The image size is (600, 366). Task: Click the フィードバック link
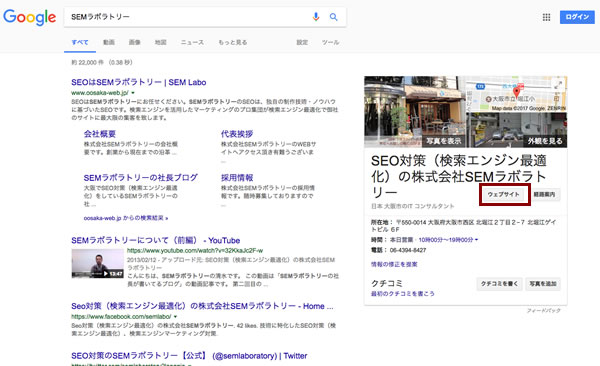pyautogui.click(x=543, y=310)
